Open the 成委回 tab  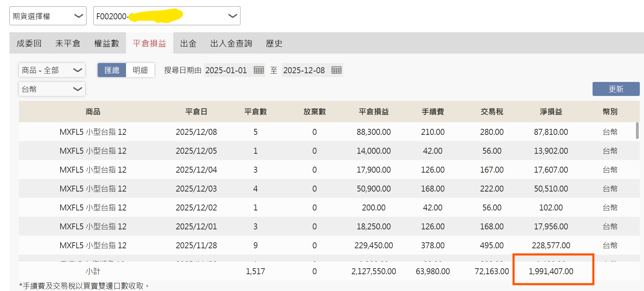[x=29, y=43]
